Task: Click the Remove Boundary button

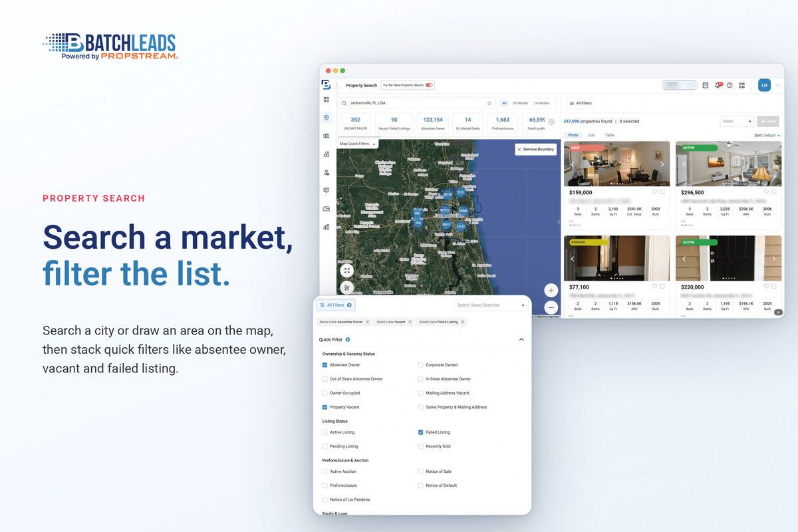Action: (x=536, y=150)
